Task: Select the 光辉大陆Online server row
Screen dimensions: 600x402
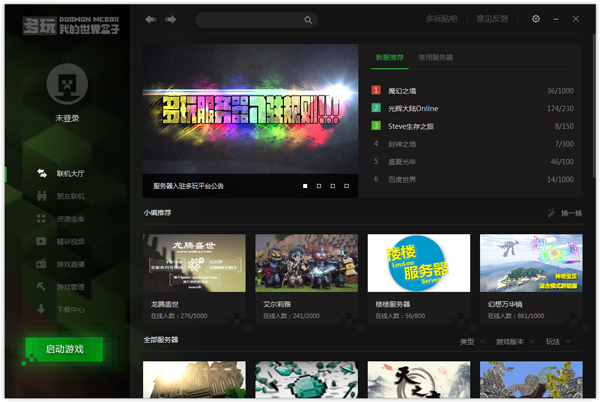Action: (x=473, y=108)
